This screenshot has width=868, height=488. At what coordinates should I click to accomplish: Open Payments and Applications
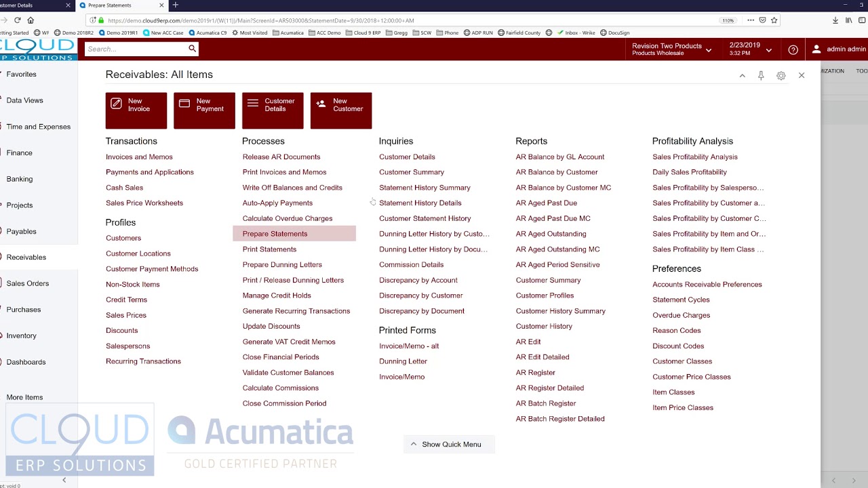point(150,172)
